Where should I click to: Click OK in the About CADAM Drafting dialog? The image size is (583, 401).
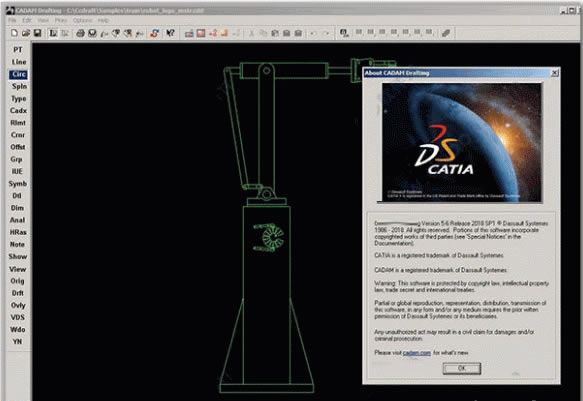coord(462,368)
